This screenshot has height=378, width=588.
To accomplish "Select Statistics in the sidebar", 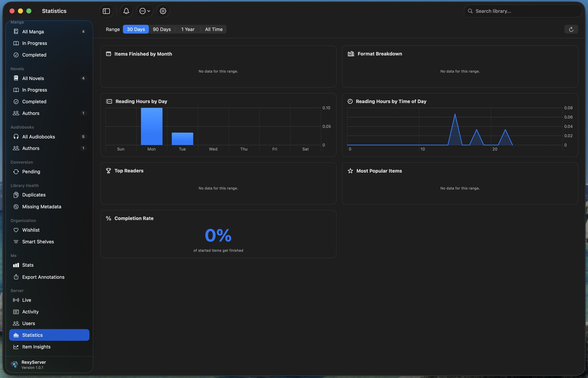I will pos(49,335).
